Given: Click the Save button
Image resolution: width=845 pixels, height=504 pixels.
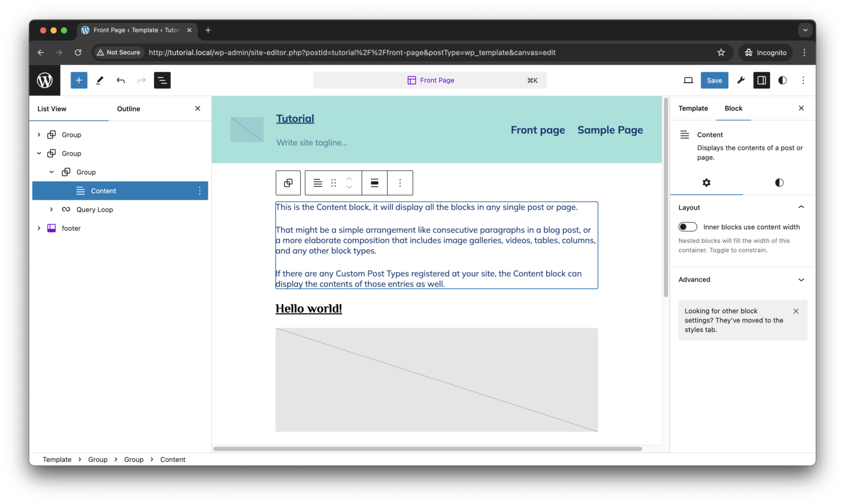Looking at the screenshot, I should (x=714, y=80).
